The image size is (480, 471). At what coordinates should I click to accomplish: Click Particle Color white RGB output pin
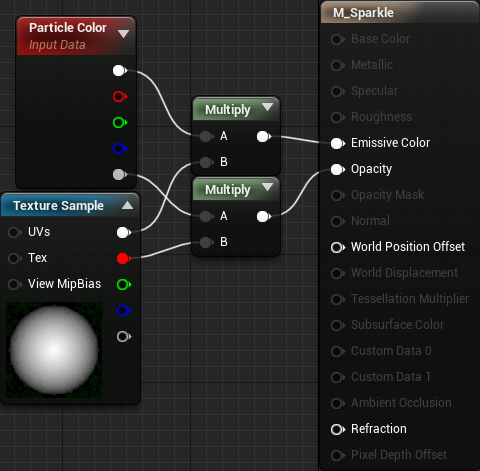click(x=119, y=71)
